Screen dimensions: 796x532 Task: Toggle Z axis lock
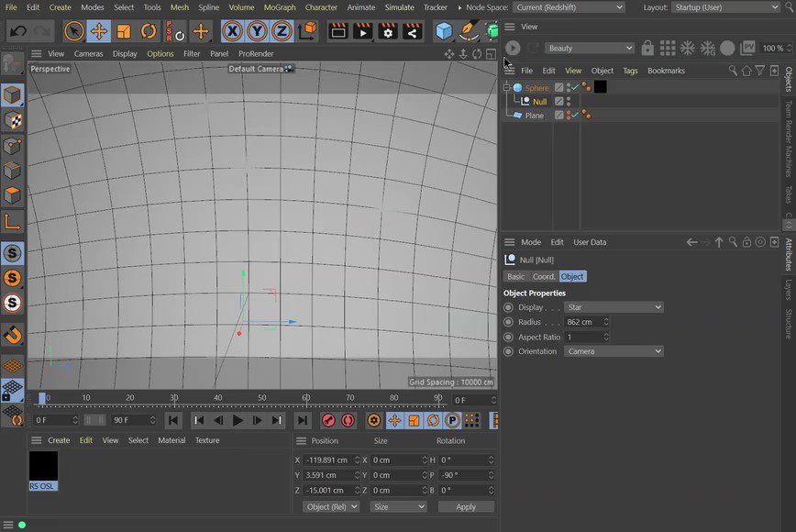pos(282,32)
